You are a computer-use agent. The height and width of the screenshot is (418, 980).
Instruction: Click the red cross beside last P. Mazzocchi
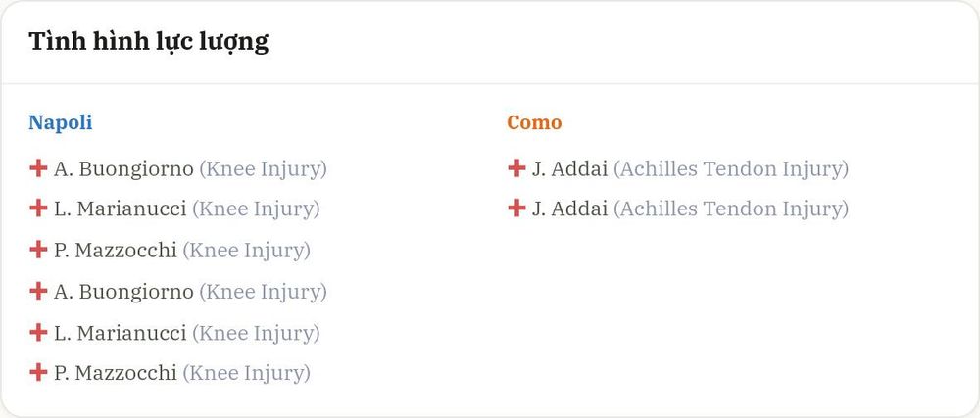coord(38,372)
